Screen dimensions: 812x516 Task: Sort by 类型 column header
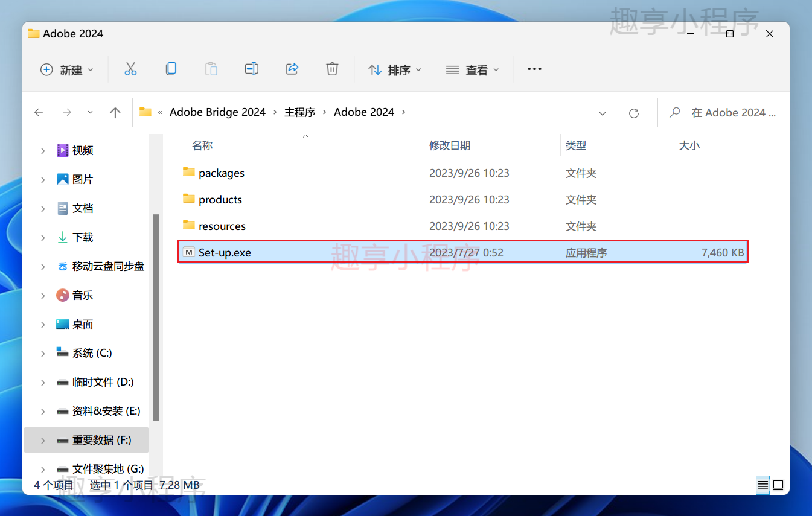[x=576, y=145]
